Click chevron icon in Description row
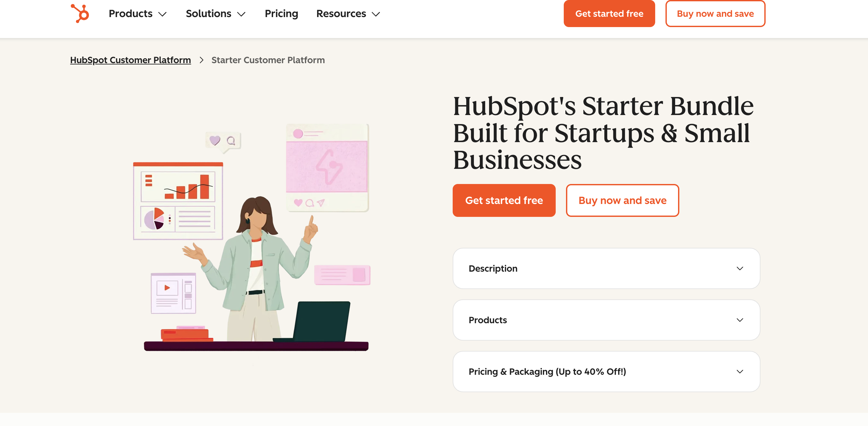 tap(740, 268)
